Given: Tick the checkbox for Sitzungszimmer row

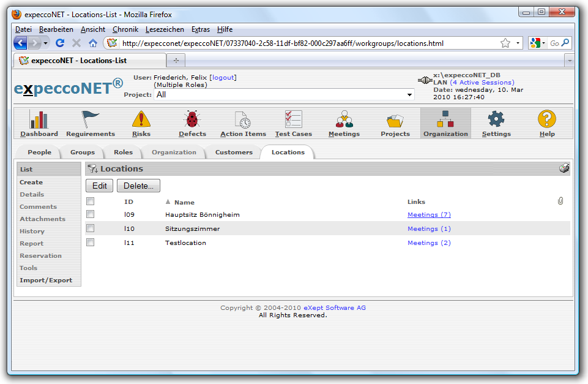Looking at the screenshot, I should [91, 228].
